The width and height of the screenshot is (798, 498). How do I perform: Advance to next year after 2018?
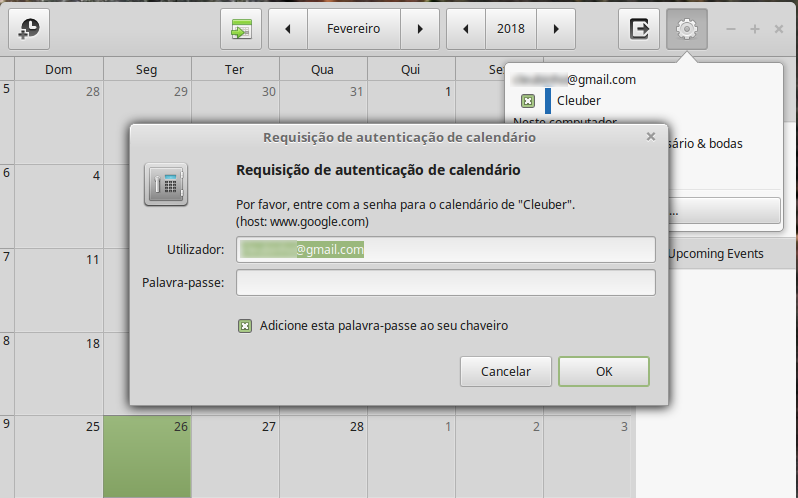coord(555,29)
